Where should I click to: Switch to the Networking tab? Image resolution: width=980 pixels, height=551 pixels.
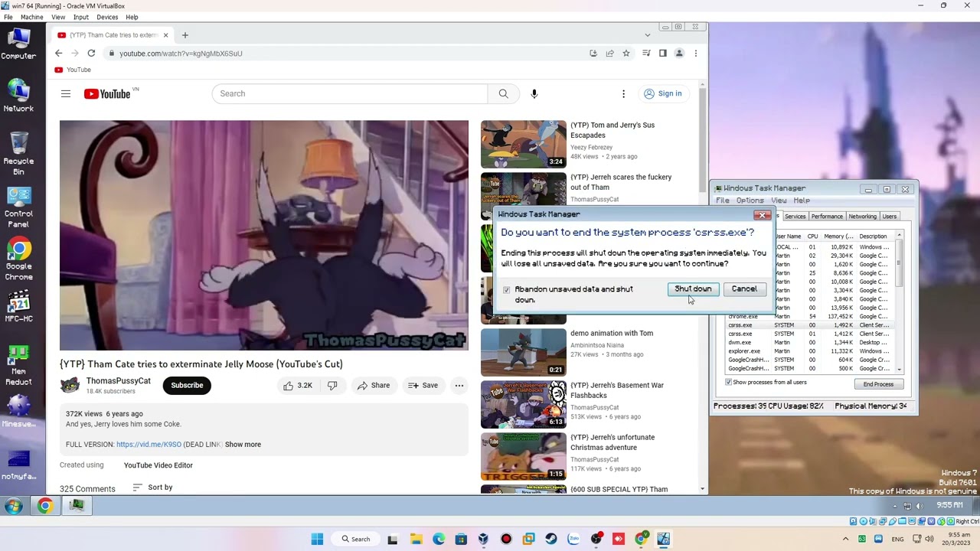pyautogui.click(x=862, y=217)
